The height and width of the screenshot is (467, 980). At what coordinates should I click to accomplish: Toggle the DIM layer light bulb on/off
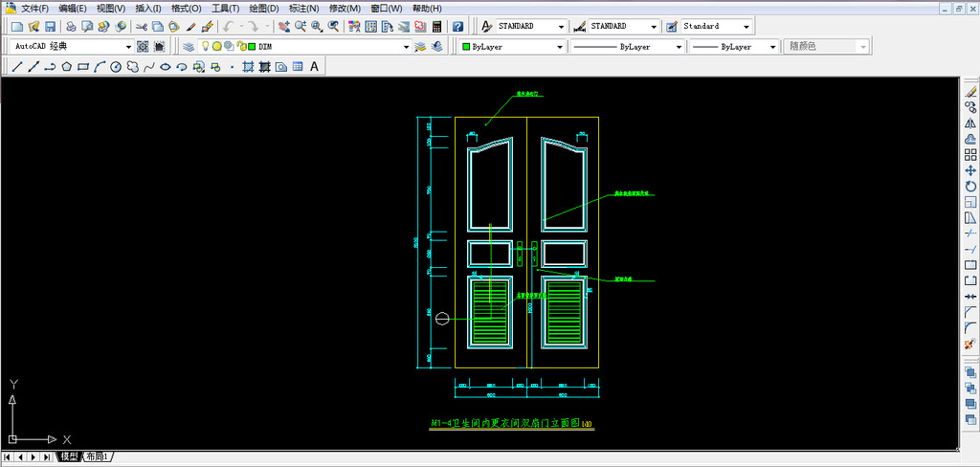point(205,46)
